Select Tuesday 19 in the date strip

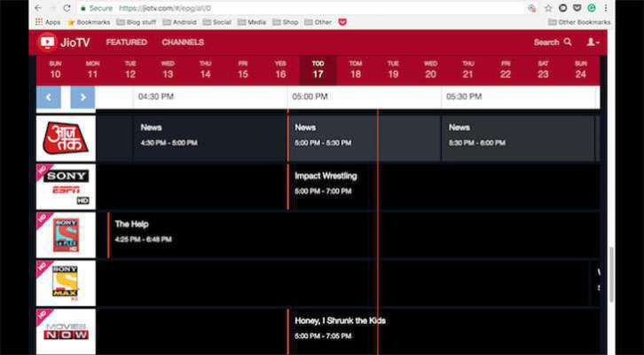point(393,70)
